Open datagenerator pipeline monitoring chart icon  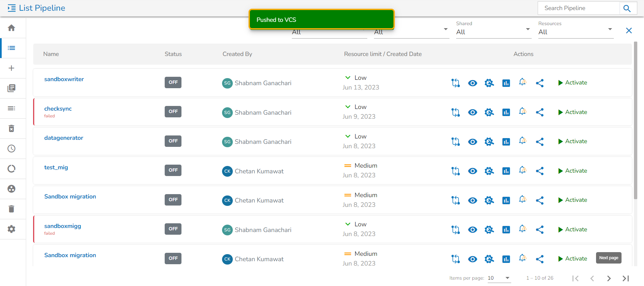[x=506, y=141]
